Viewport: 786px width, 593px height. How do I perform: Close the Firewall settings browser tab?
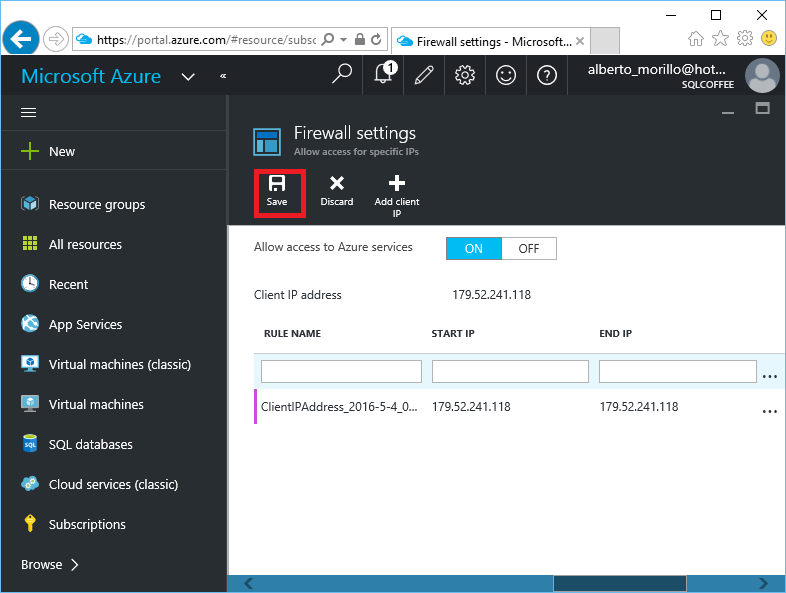coord(580,41)
